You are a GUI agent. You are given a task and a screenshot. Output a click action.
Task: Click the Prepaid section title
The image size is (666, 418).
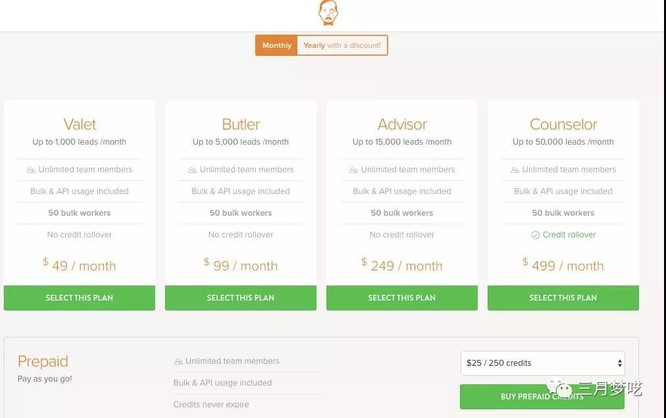click(x=43, y=361)
